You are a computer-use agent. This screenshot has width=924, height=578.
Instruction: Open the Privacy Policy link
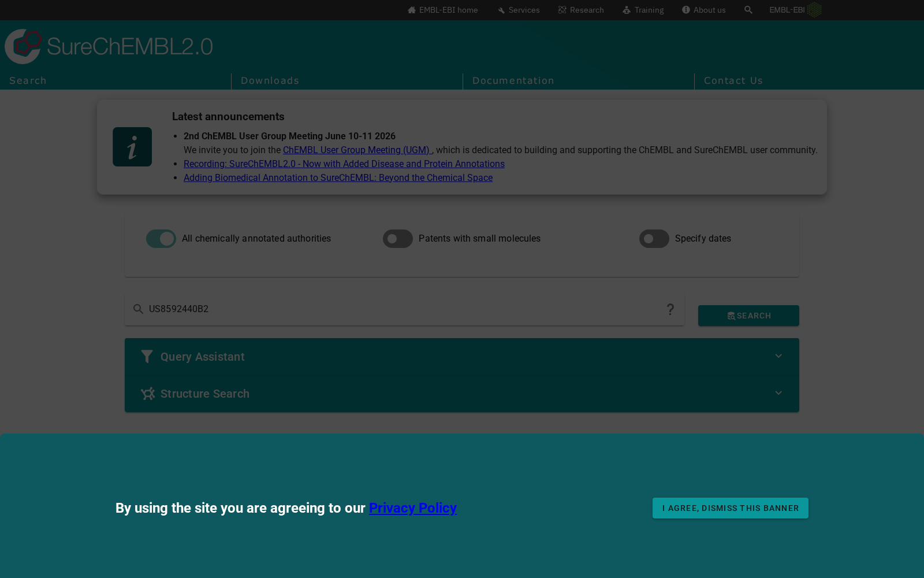pos(413,508)
